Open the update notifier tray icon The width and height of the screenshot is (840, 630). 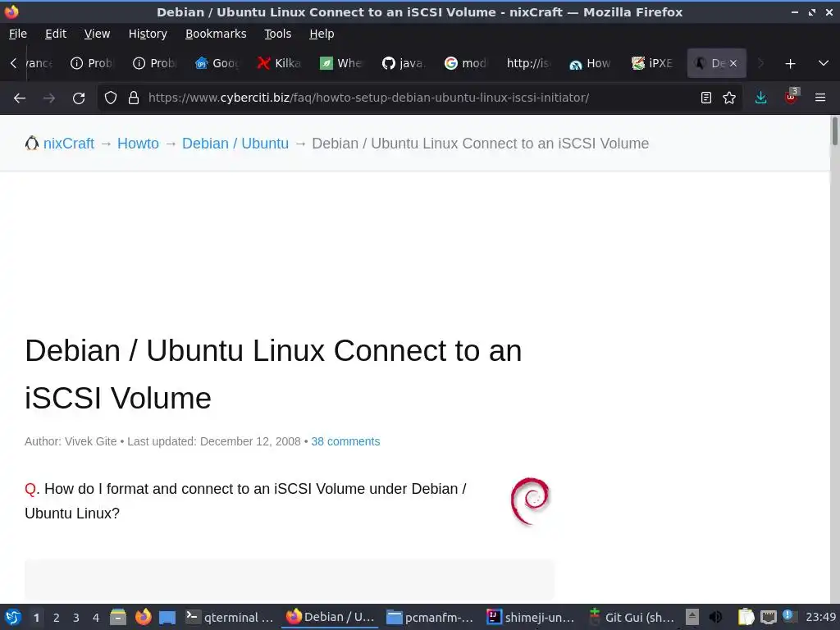point(788,615)
